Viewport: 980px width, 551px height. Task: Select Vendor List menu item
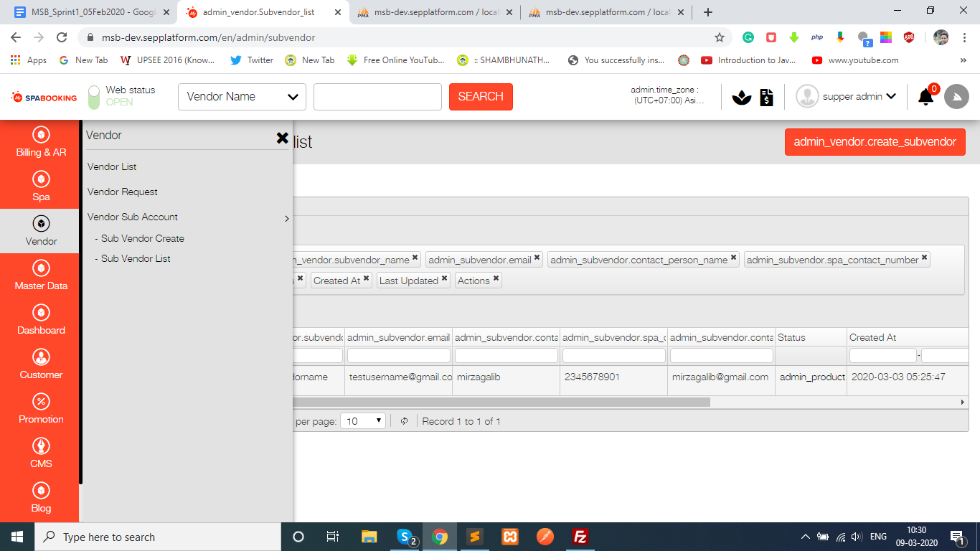coord(112,166)
